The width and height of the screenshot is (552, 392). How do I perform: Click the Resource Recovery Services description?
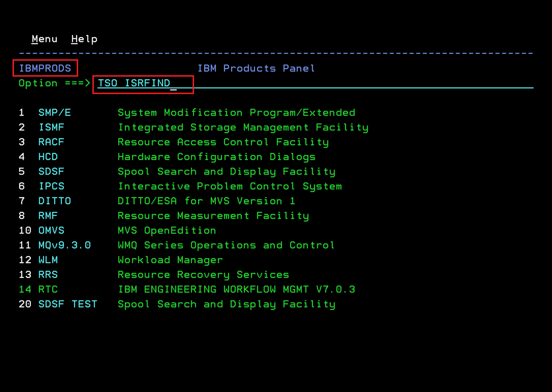pyautogui.click(x=203, y=275)
